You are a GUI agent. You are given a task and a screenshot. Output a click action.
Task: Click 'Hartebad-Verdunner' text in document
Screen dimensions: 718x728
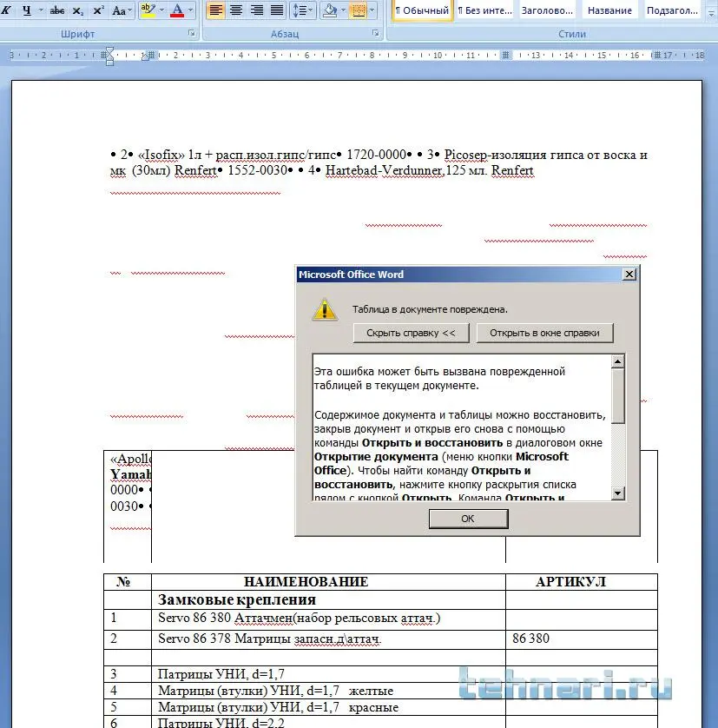[x=384, y=170]
